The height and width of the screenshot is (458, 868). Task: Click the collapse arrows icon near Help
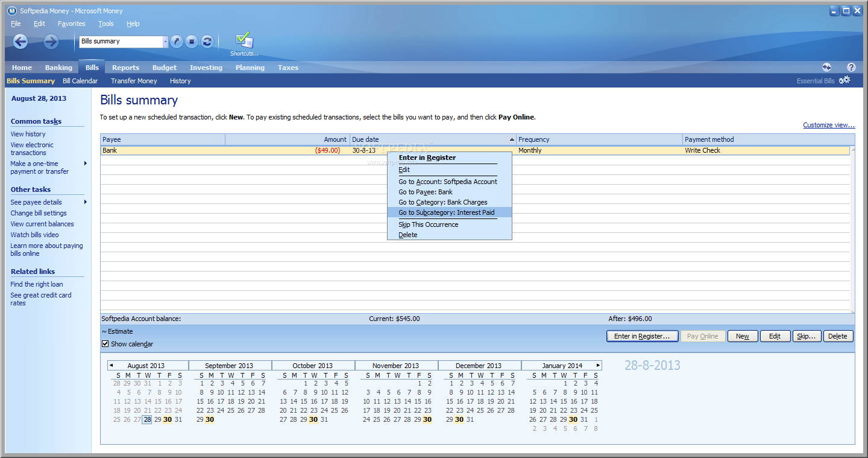point(826,67)
